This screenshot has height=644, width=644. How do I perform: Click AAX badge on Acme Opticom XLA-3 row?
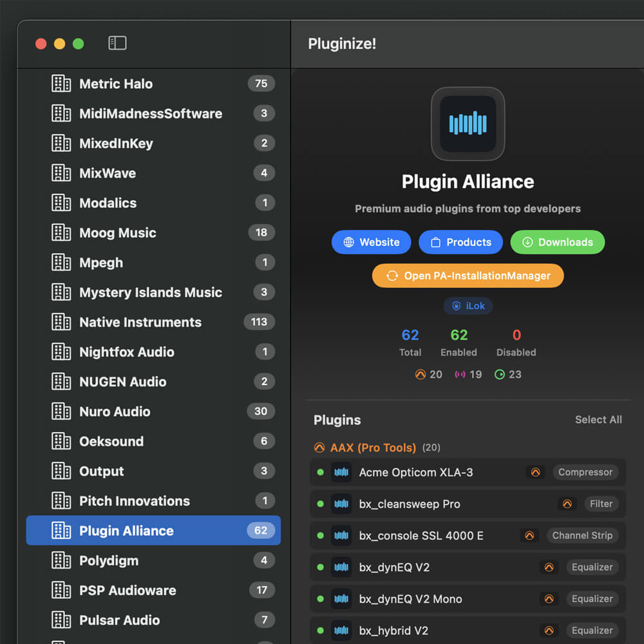click(536, 472)
